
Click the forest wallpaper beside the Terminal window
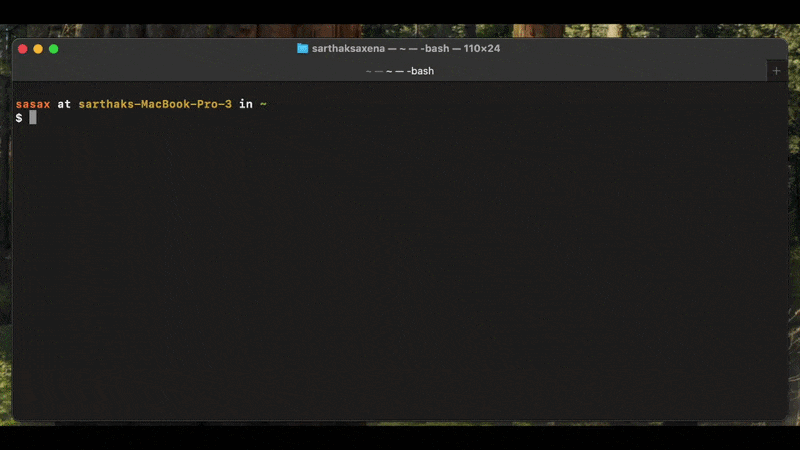point(794,230)
